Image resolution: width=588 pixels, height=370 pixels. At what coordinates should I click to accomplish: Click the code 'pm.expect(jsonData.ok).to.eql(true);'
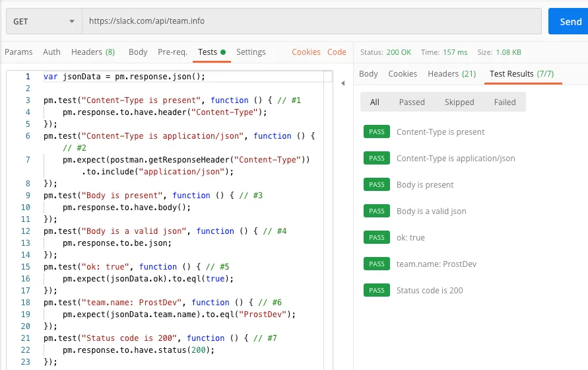(148, 279)
